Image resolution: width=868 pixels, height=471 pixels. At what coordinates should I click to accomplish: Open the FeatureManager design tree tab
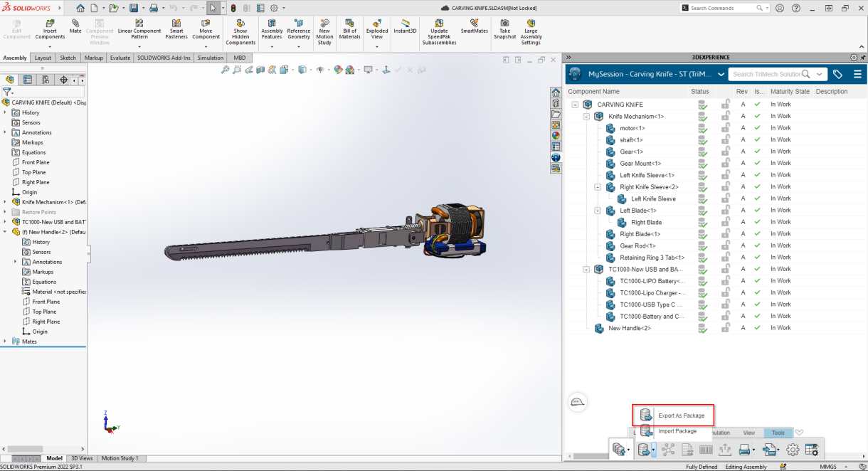(10, 80)
